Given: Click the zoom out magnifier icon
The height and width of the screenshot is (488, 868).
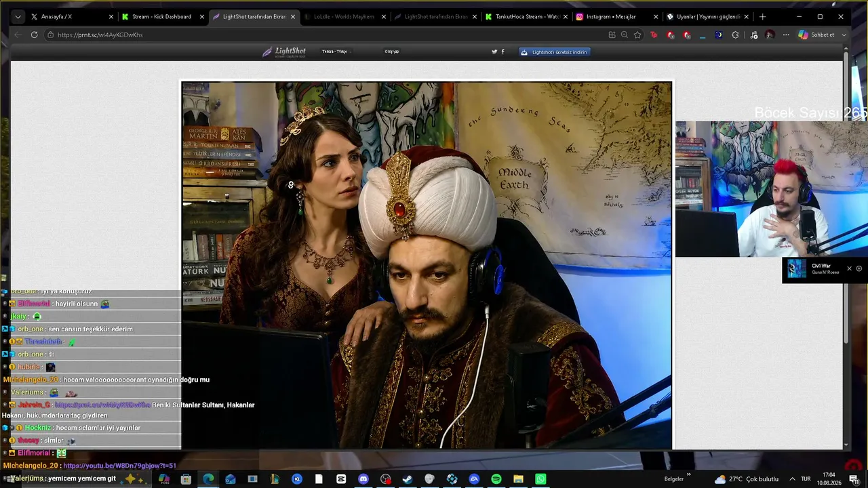Looking at the screenshot, I should click(625, 35).
